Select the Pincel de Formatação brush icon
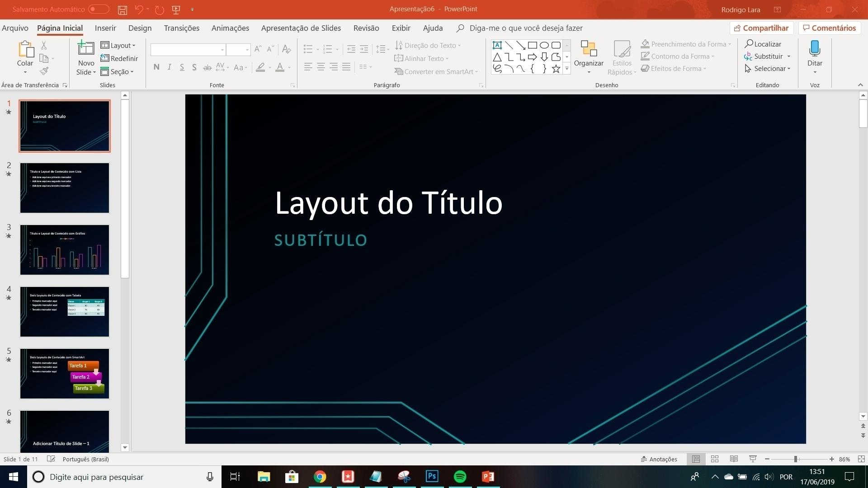 [44, 71]
